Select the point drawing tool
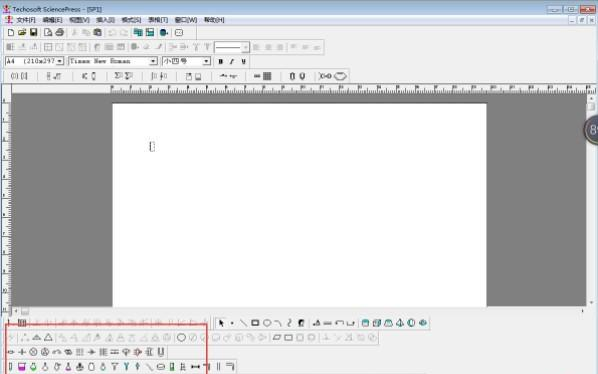Viewport: 598px width, 374px height. tap(232, 323)
